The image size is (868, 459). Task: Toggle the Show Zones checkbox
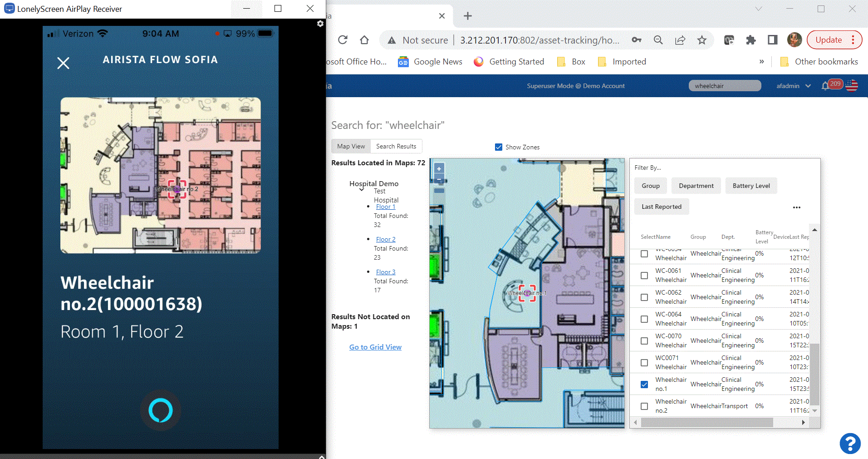click(498, 147)
